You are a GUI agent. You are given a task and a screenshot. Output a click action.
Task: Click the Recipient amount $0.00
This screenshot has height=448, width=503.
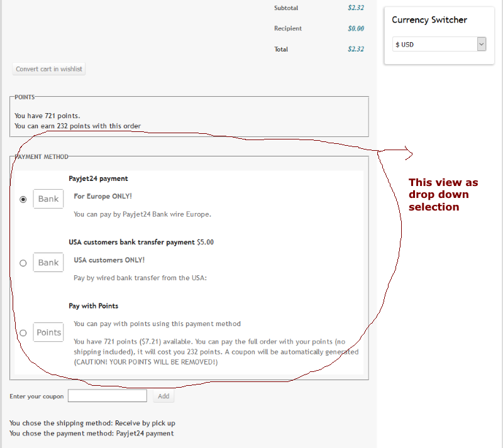[356, 28]
